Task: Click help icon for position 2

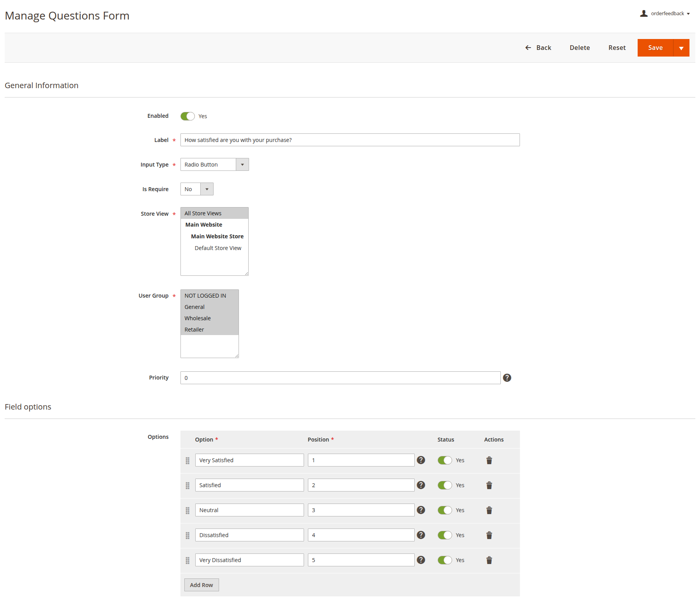Action: 421,485
